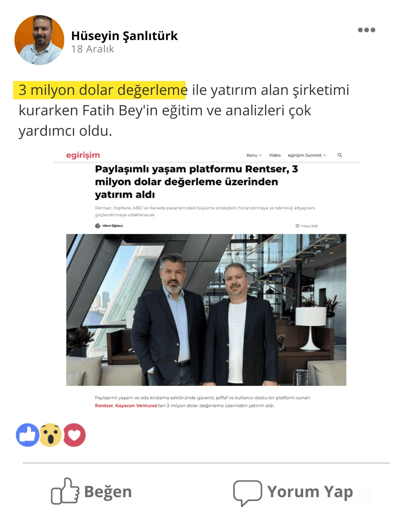Screen dimensions: 412x532
Task: Click the Yorum Yap button text
Action: coord(310,492)
